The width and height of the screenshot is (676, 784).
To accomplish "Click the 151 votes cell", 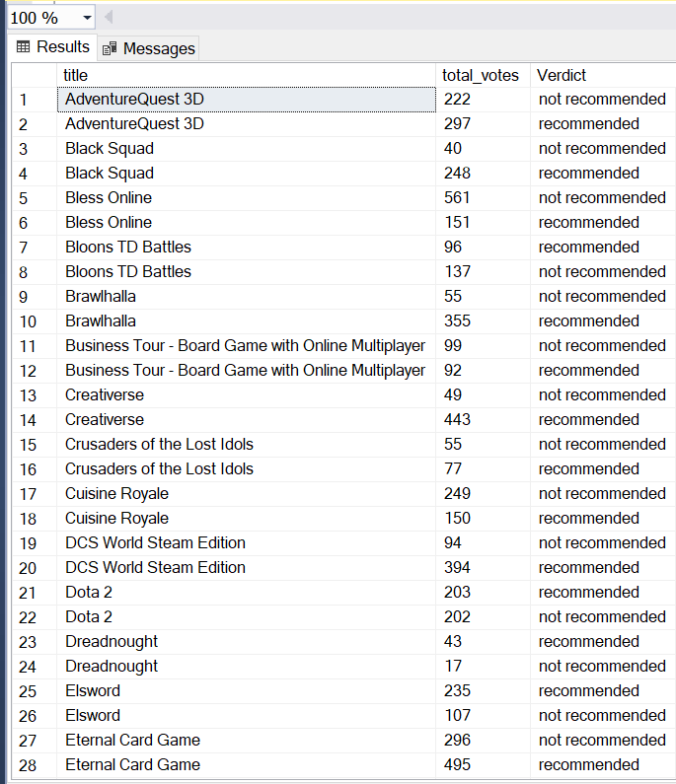I will point(483,223).
